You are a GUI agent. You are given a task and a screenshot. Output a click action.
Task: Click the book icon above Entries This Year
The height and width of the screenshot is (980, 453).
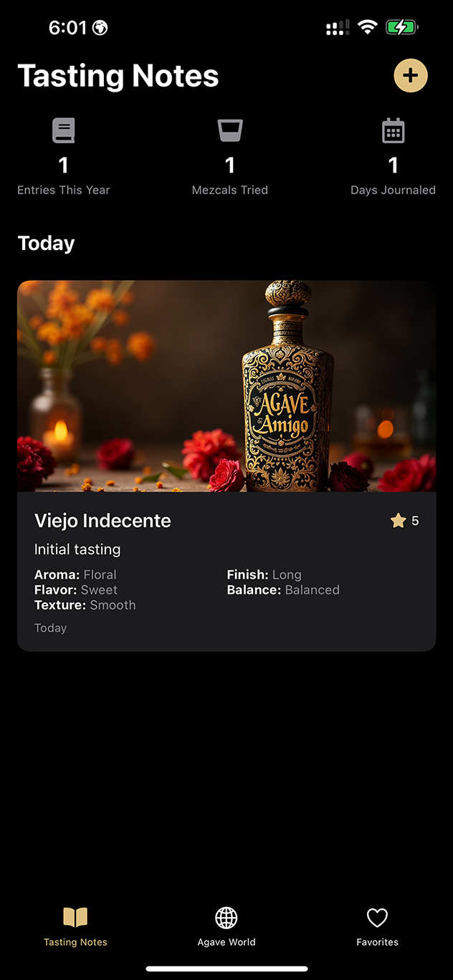pos(64,131)
